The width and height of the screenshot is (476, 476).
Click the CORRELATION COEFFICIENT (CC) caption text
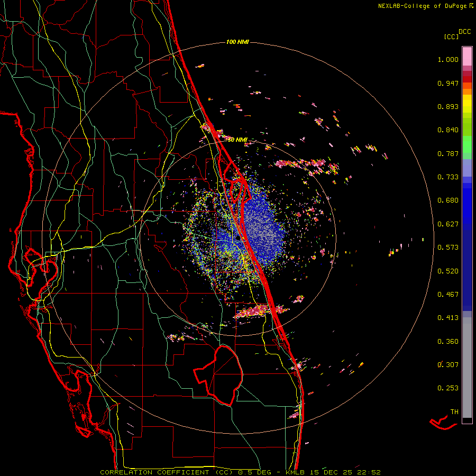[167, 472]
